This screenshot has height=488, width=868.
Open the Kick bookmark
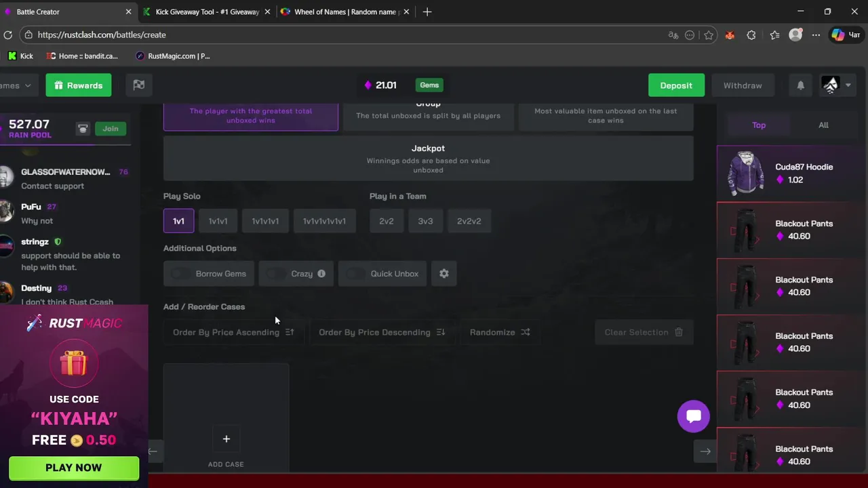[20, 56]
